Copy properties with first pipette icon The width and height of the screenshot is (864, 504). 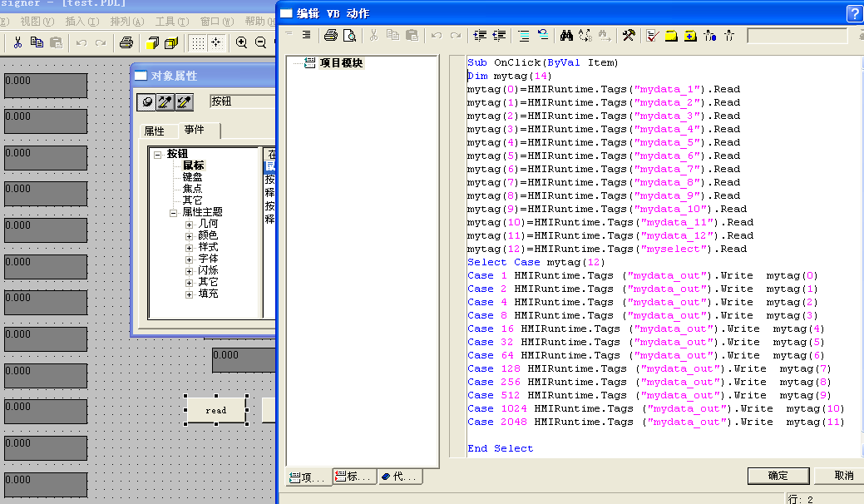(165, 102)
